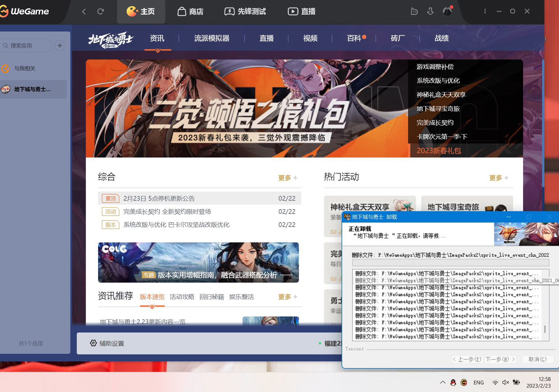The height and width of the screenshot is (392, 559).
Task: Open the clock 12:58 date panel
Action: (538, 383)
